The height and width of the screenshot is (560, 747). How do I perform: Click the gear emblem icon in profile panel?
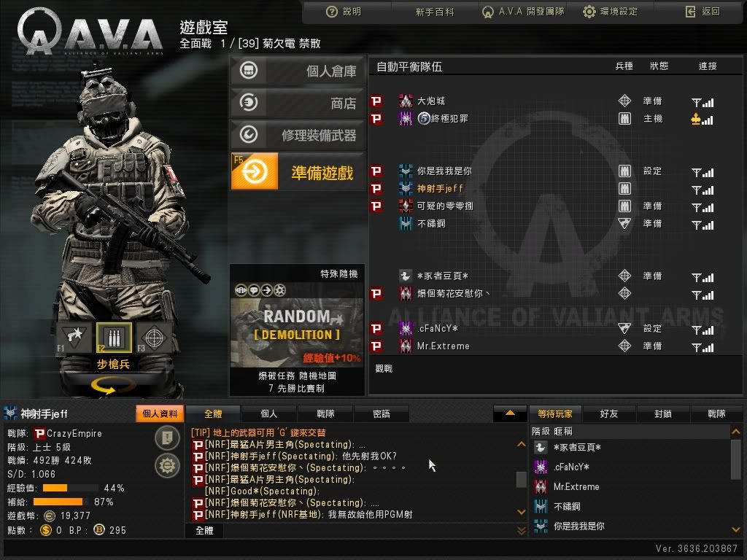(167, 466)
